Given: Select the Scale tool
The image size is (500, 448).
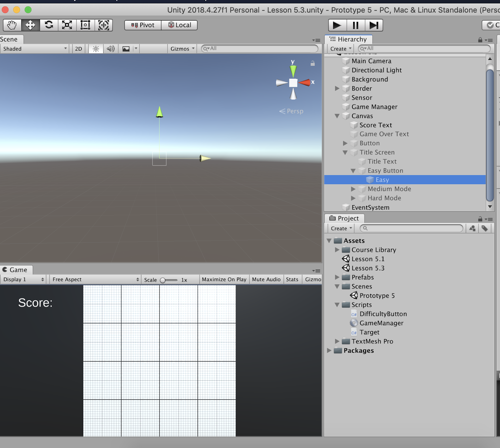Looking at the screenshot, I should (67, 25).
